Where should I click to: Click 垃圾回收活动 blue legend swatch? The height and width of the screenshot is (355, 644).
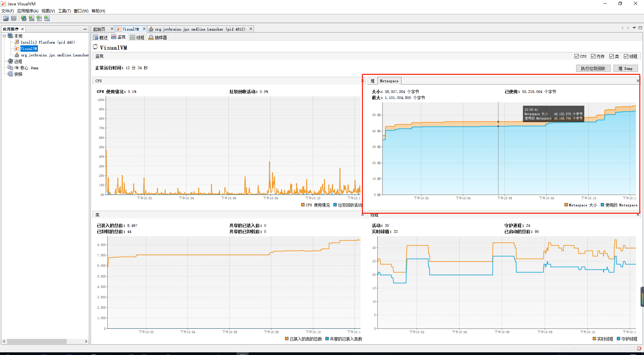pyautogui.click(x=335, y=205)
